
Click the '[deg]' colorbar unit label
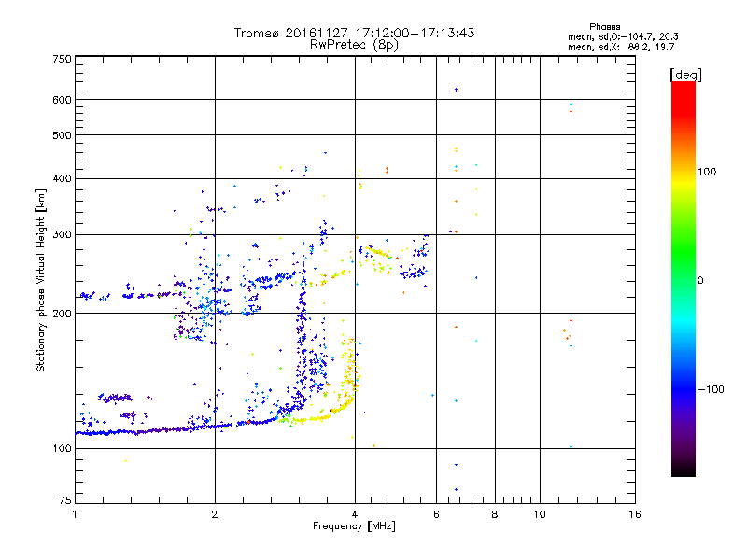(x=685, y=75)
